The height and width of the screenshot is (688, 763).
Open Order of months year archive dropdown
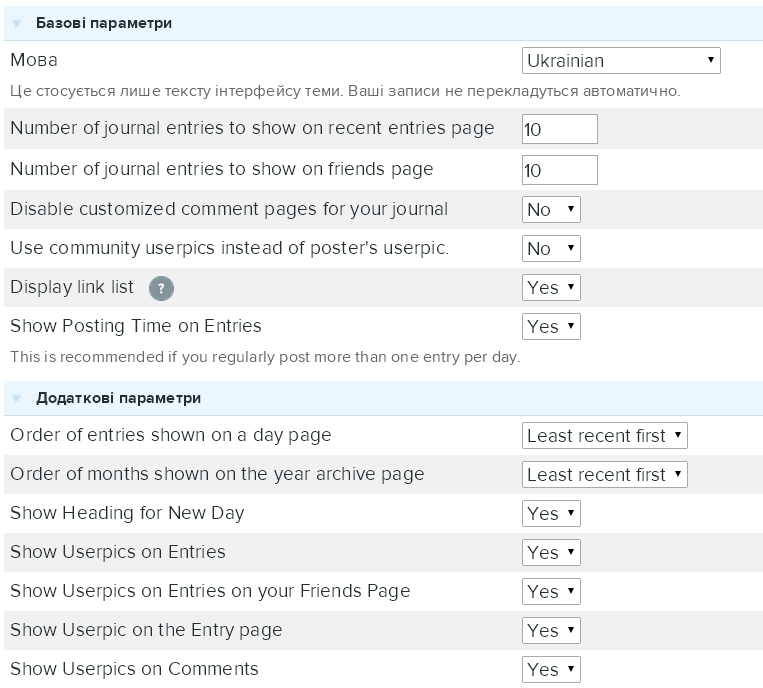click(x=604, y=474)
